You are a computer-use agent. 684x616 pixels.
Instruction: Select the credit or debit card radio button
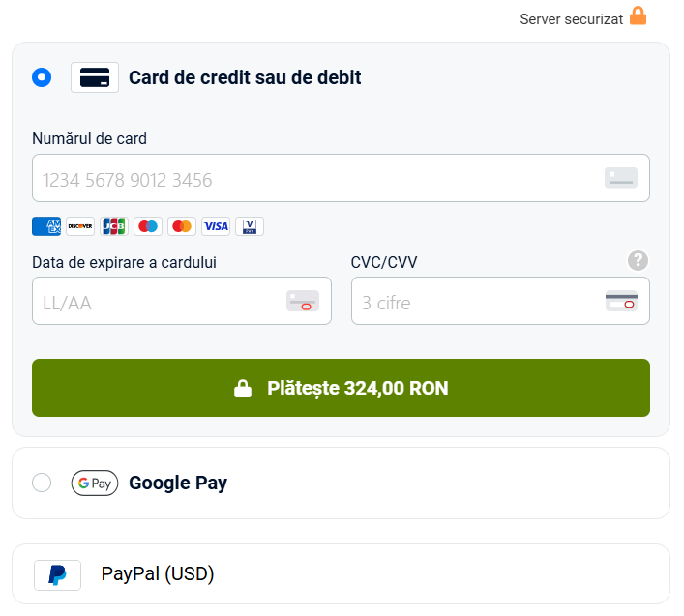(42, 77)
